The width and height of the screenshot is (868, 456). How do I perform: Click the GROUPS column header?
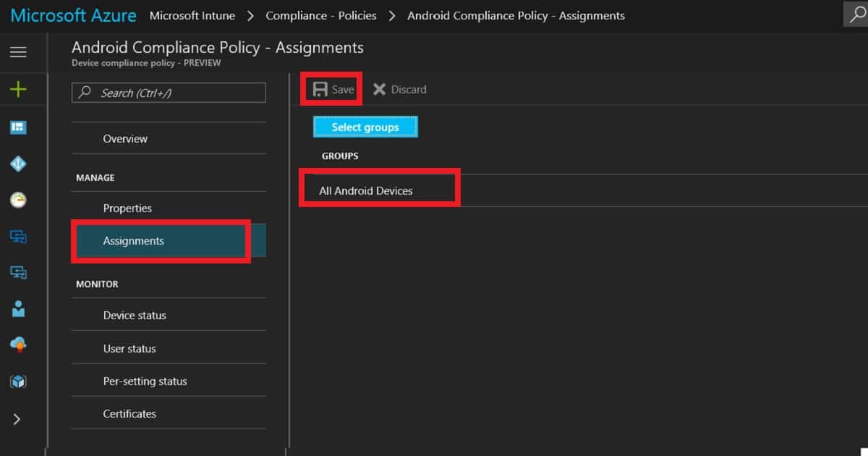pyautogui.click(x=340, y=156)
